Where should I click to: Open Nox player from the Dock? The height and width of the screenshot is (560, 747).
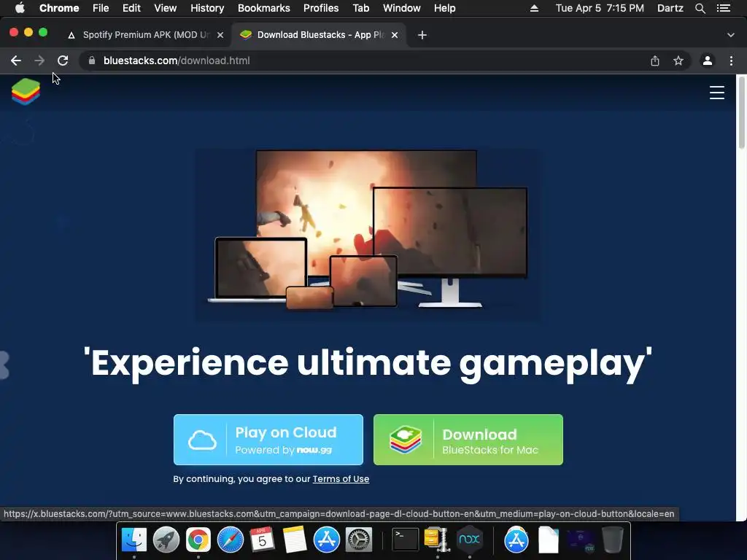click(469, 540)
